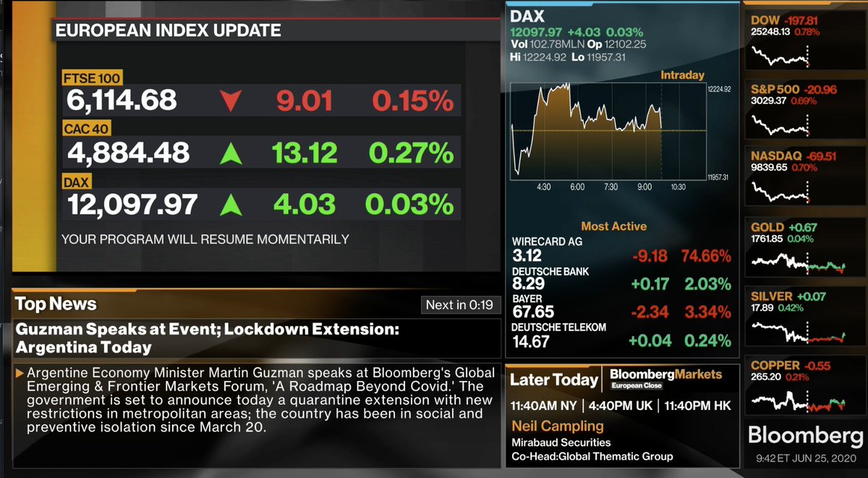Click the 9:00 axis label on DAX chart

[644, 187]
